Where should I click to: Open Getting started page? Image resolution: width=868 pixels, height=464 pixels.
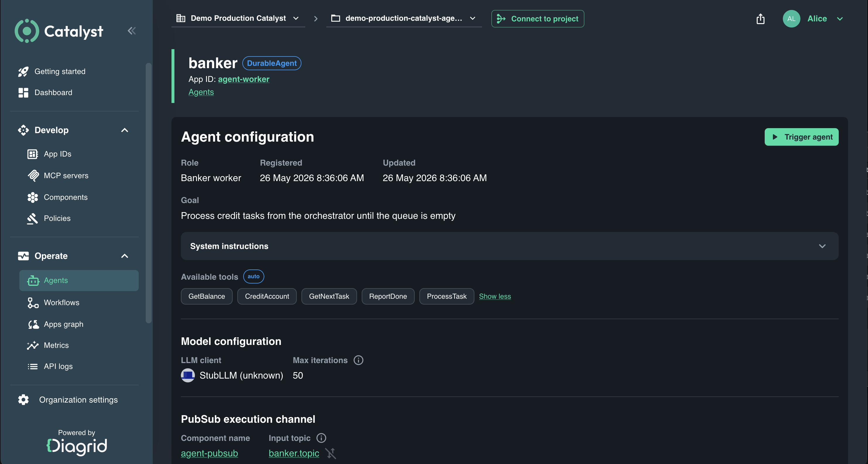pyautogui.click(x=60, y=71)
